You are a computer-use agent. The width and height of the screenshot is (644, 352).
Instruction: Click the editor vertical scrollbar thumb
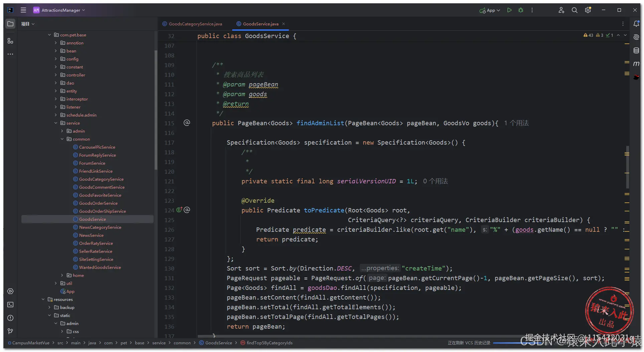[x=627, y=167]
